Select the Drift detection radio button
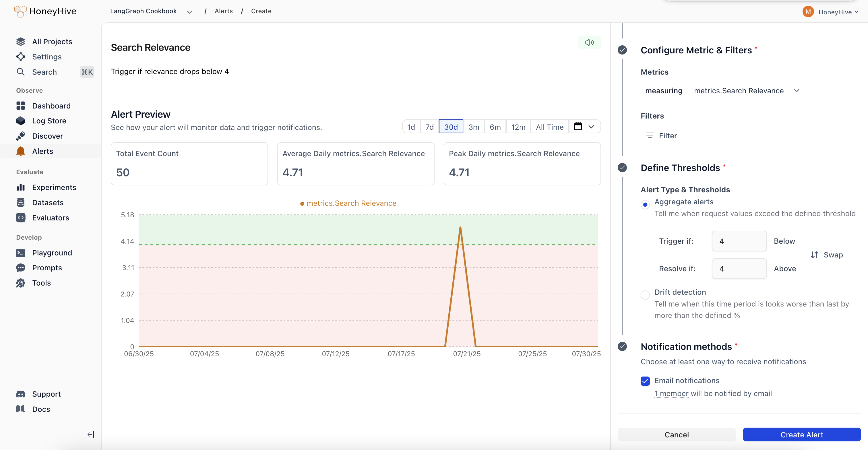The width and height of the screenshot is (868, 450). click(x=645, y=295)
